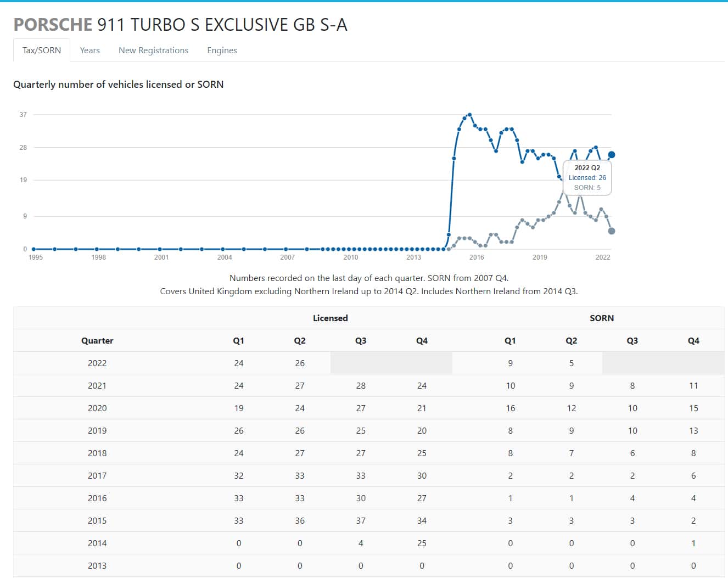The height and width of the screenshot is (578, 728).
Task: Click the 2021 SORN Q4 value '11'
Action: tap(693, 385)
